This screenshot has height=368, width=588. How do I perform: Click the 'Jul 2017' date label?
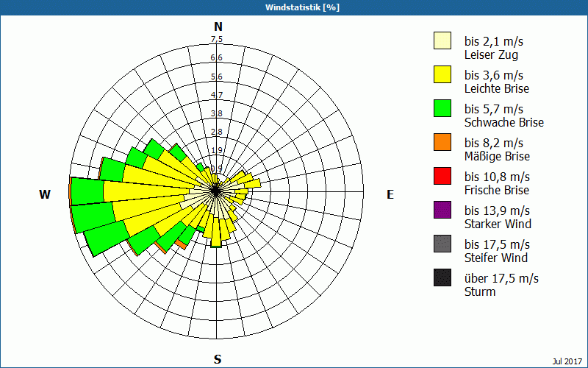567,361
